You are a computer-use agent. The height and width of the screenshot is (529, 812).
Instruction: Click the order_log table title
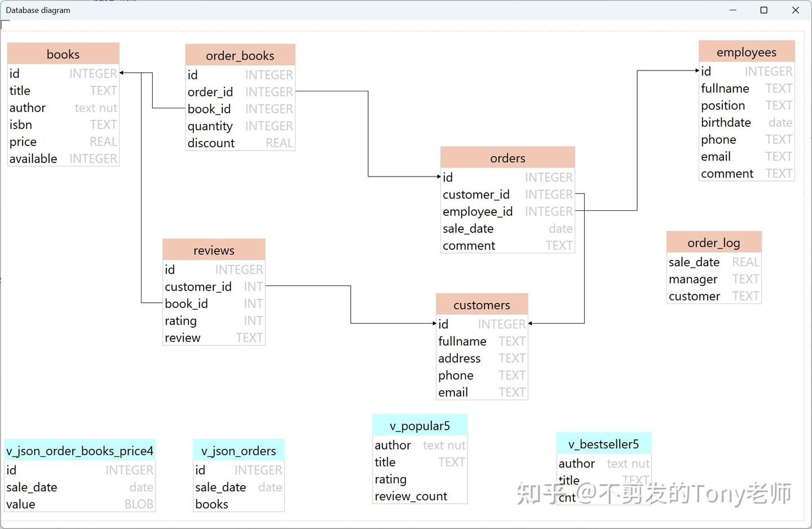click(x=714, y=242)
